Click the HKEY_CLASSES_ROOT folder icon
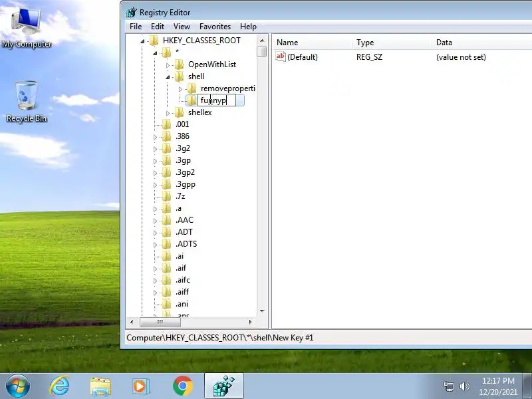Viewport: 532px width, 399px height. coord(154,41)
